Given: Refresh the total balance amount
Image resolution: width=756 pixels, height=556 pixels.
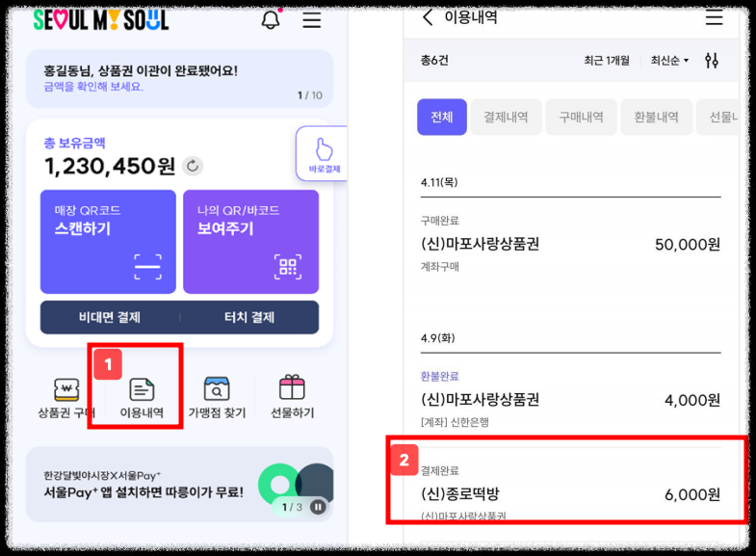Looking at the screenshot, I should click(193, 166).
